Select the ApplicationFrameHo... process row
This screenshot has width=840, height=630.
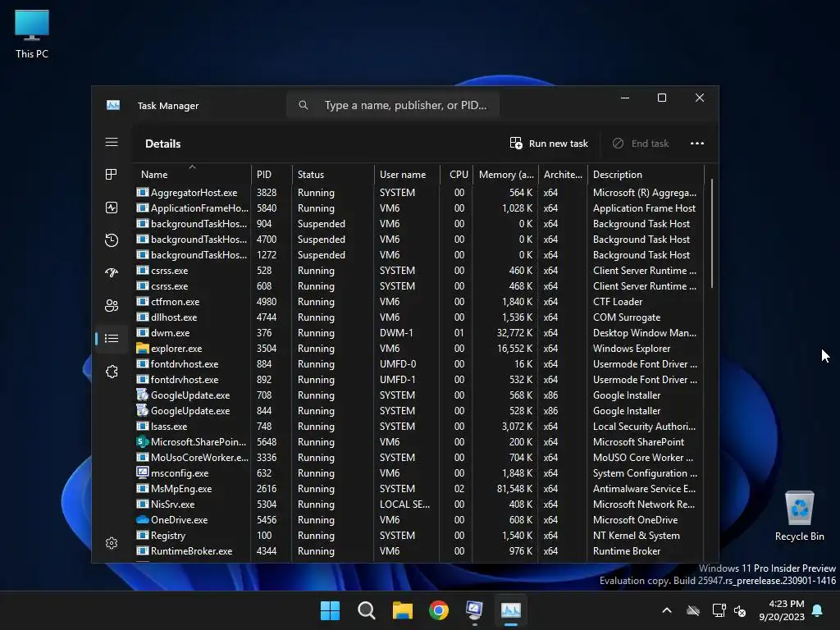point(419,208)
